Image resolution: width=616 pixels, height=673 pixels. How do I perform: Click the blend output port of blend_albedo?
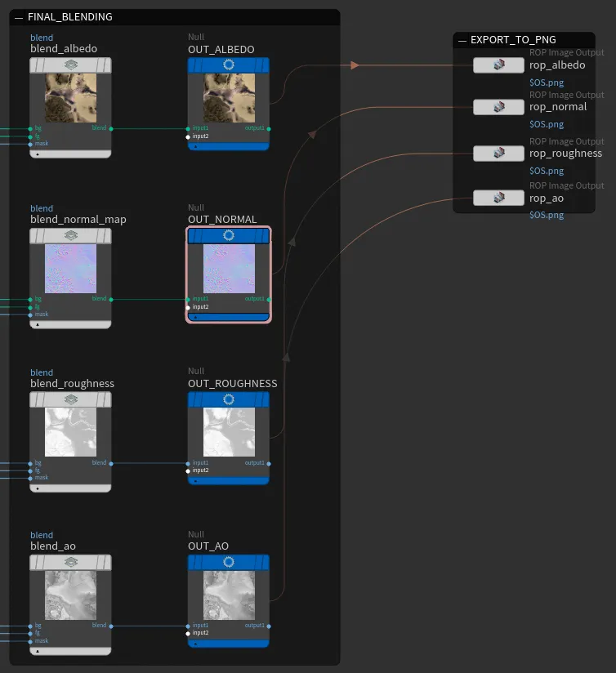click(x=111, y=129)
